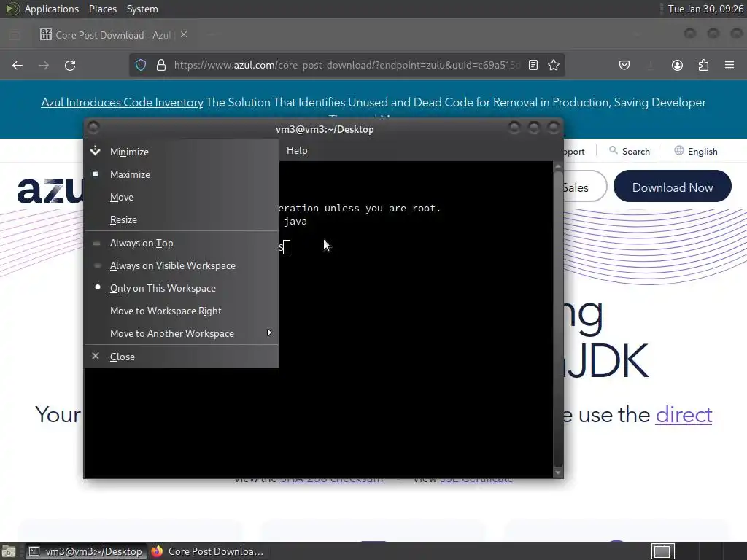This screenshot has width=747, height=560.
Task: Reload the page with the refresh icon
Action: tap(70, 65)
